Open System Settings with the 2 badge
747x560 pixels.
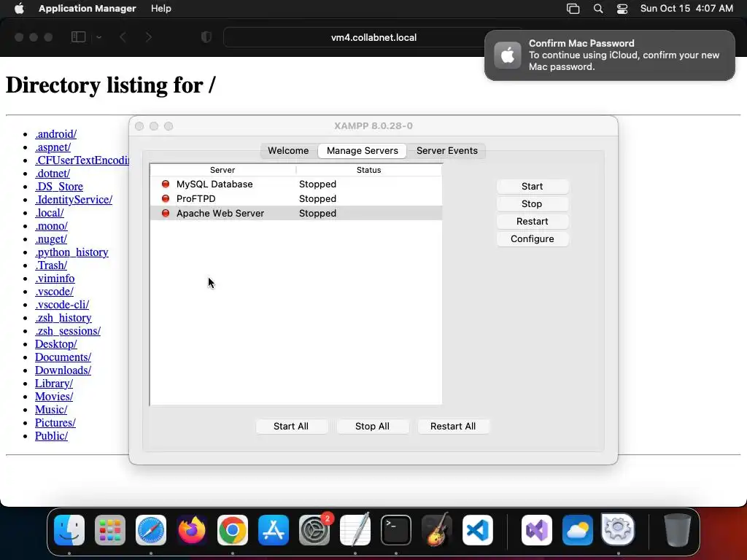point(314,530)
